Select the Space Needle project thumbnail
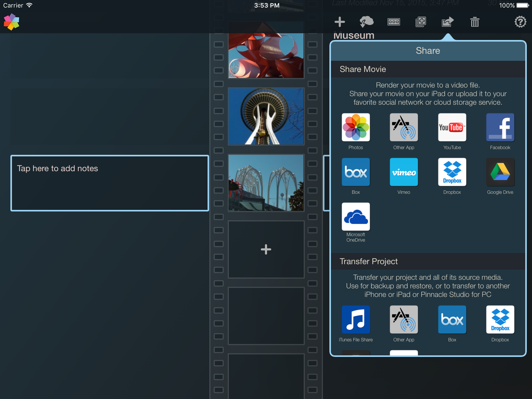532x399 pixels. tap(266, 116)
